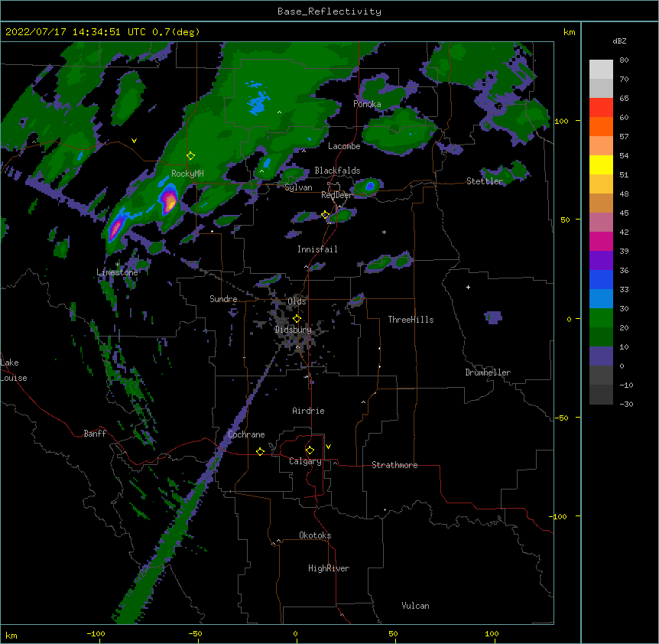Click the Vulcan label
659x644 pixels.
pyautogui.click(x=415, y=606)
